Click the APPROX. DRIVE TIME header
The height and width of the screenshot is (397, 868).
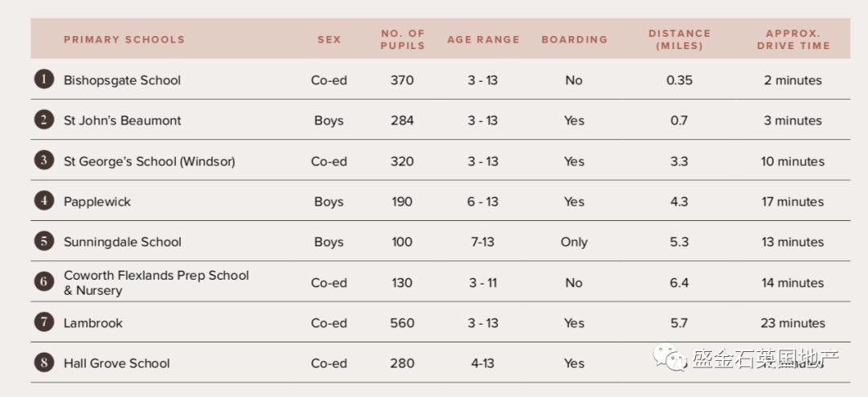[x=793, y=39]
